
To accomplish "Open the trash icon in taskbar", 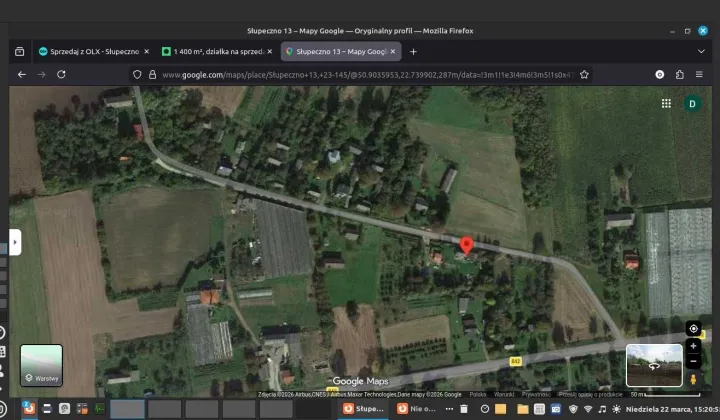I will point(464,409).
